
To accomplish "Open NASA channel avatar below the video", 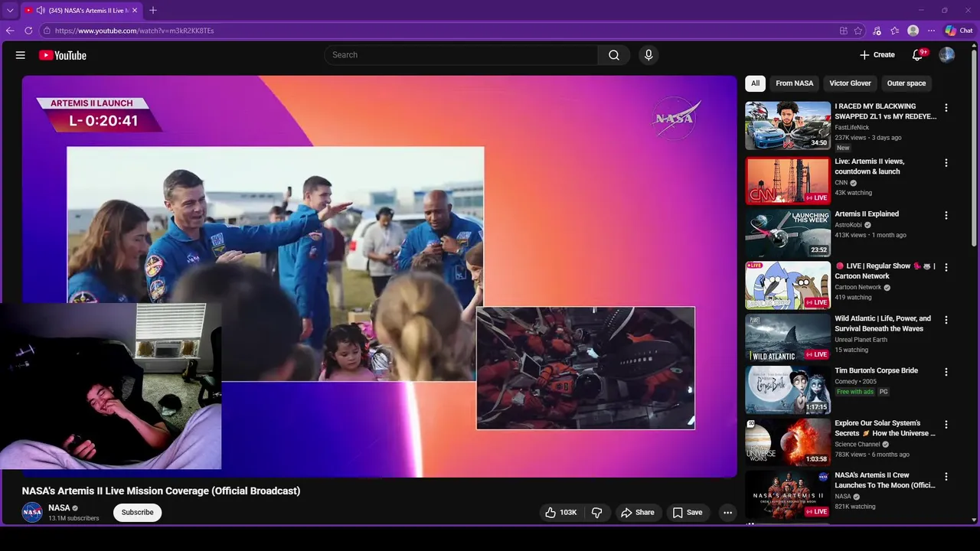I will (32, 513).
